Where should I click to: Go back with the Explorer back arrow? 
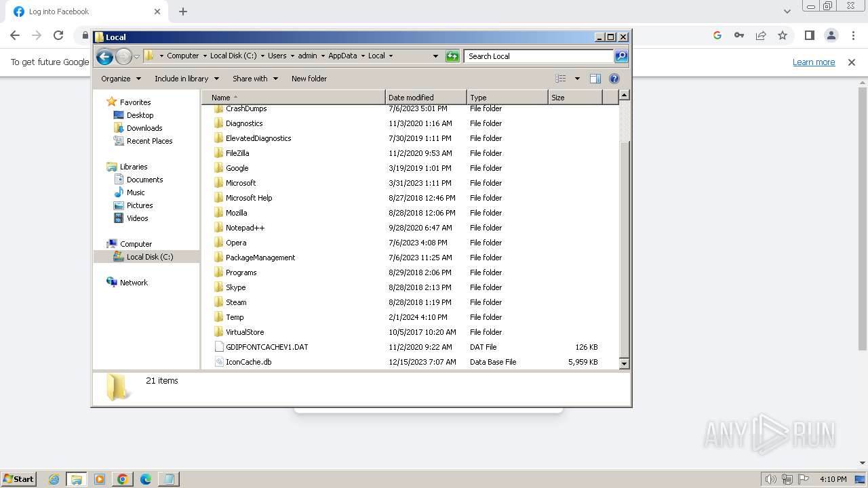pos(104,56)
